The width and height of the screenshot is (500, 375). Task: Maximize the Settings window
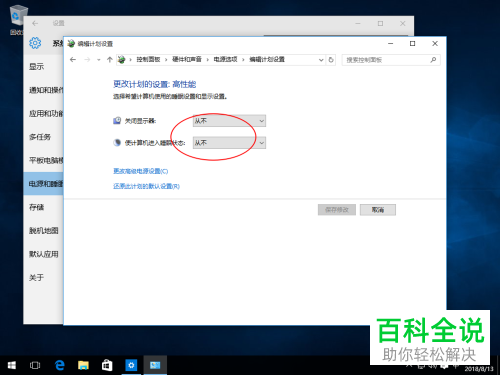click(x=380, y=23)
